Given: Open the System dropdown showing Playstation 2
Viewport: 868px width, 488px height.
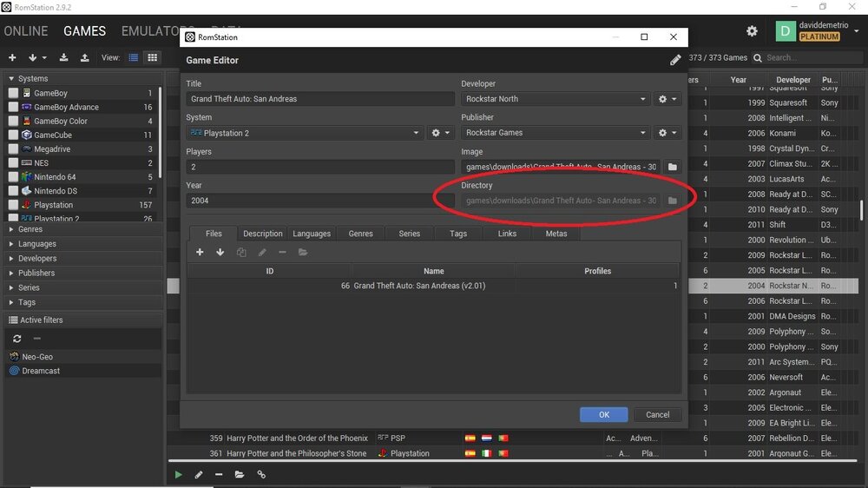Looking at the screenshot, I should click(x=304, y=133).
